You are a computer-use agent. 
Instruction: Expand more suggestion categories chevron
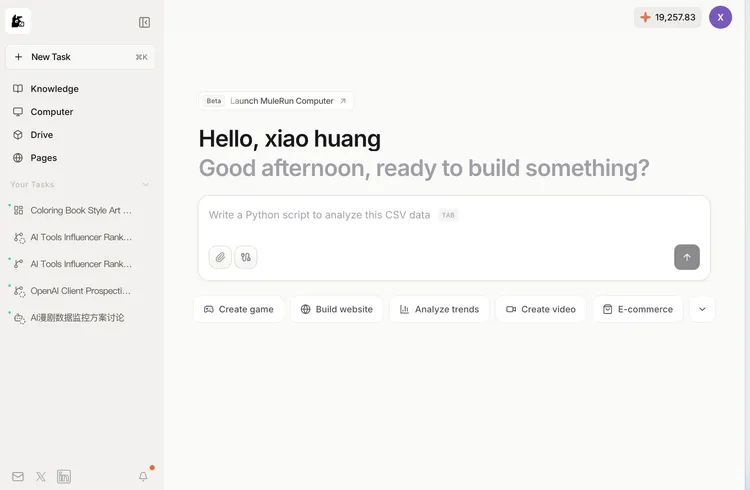click(x=702, y=309)
